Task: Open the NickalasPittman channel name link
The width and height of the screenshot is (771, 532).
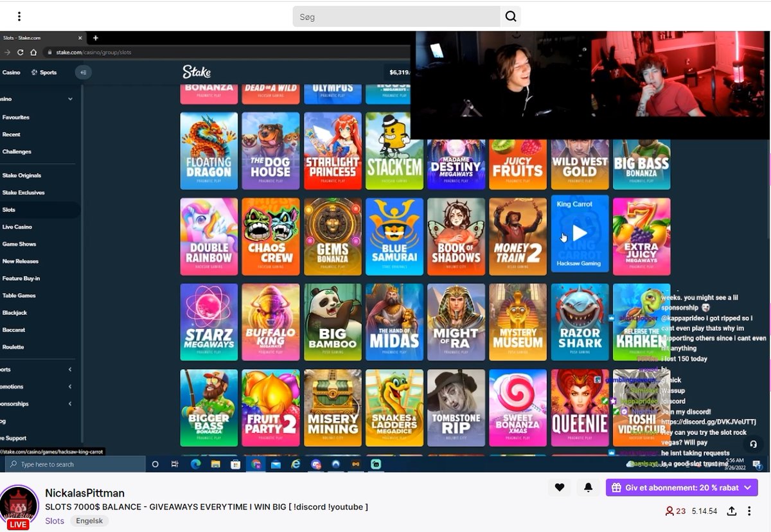Action: point(85,493)
